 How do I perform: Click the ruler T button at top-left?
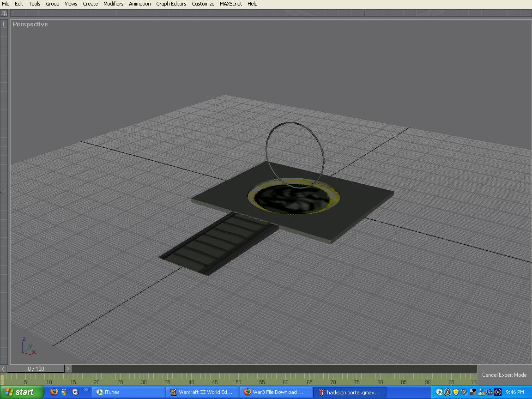[4, 13]
